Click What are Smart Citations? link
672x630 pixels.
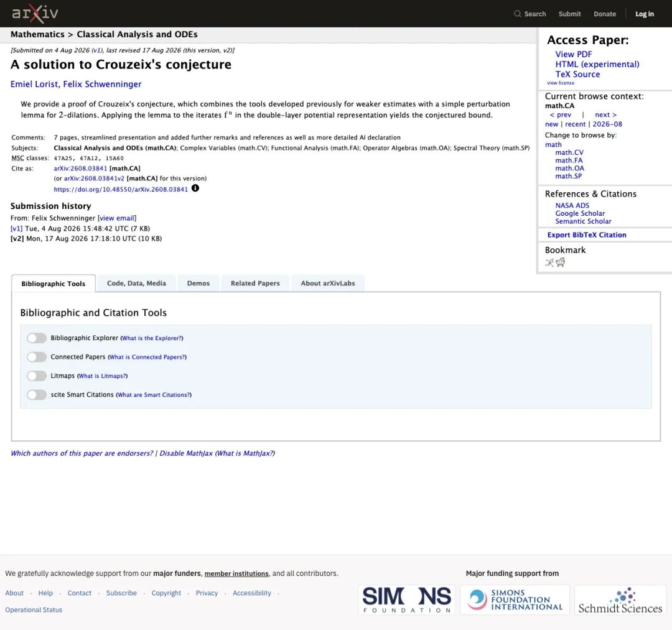pos(154,395)
